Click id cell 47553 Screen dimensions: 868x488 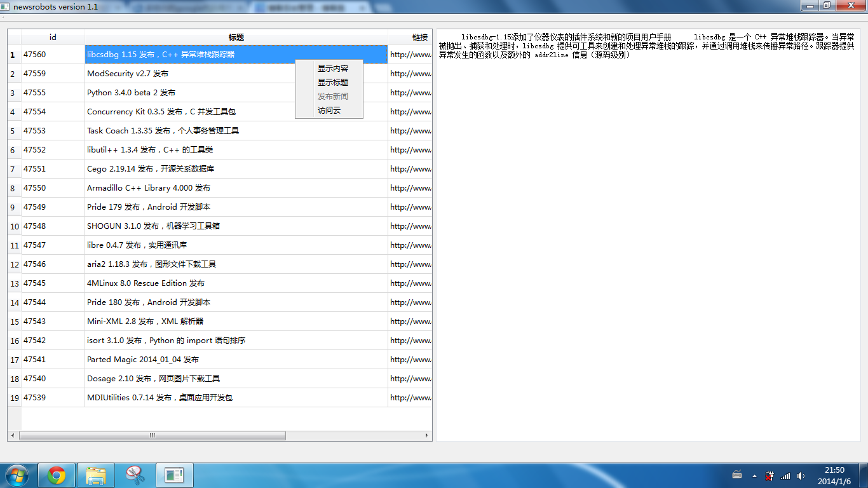tap(53, 131)
